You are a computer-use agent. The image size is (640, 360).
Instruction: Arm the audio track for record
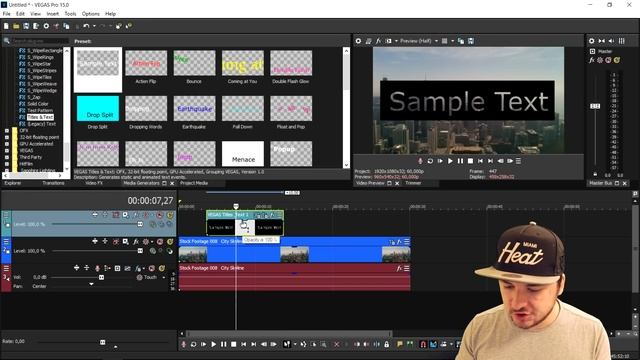[x=97, y=268]
